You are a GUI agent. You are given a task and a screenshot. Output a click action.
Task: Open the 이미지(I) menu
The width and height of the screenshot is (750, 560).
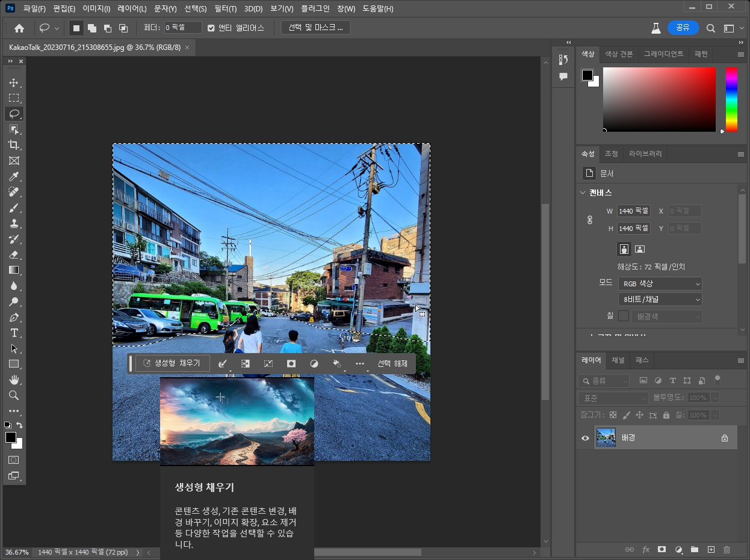(96, 8)
